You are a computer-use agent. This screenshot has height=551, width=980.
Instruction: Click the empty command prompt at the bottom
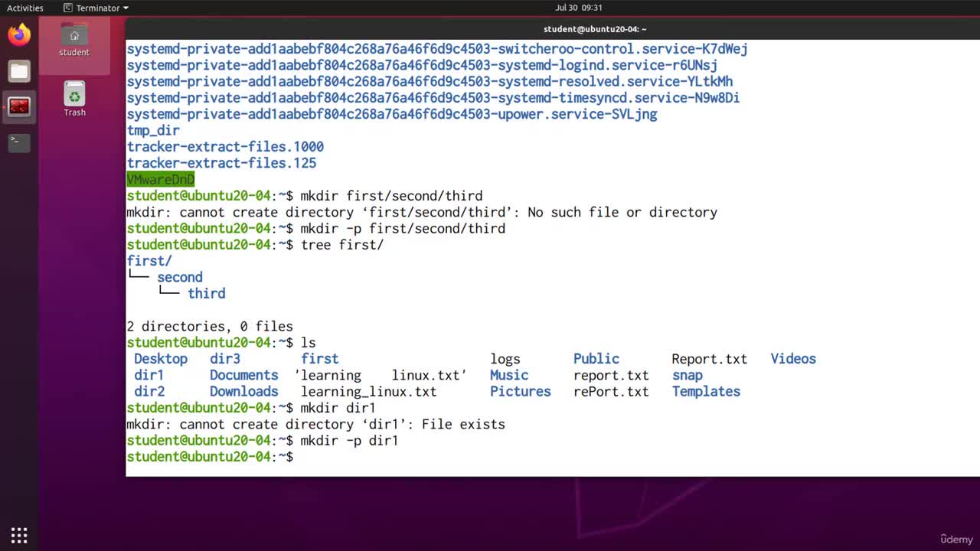[211, 457]
